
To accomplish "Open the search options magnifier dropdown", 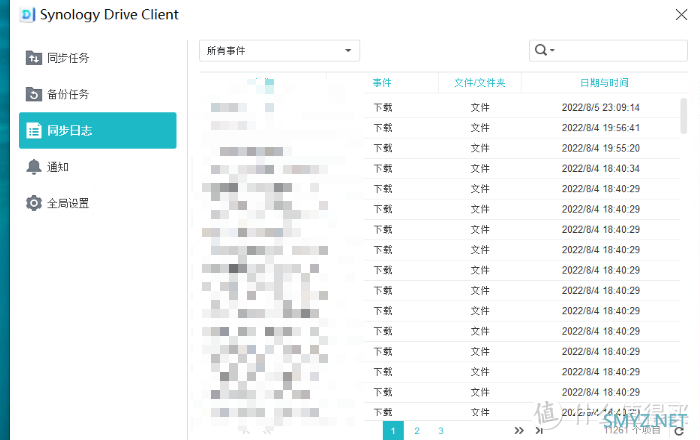I will 544,50.
